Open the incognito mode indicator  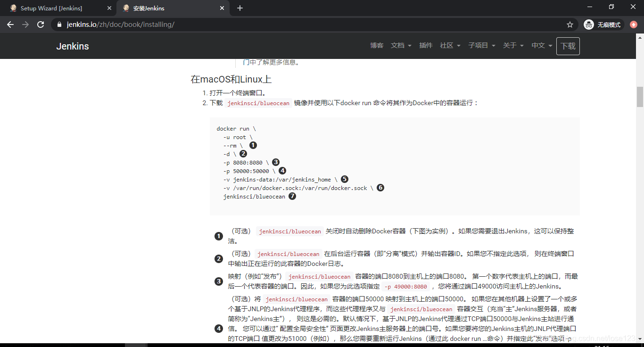click(603, 25)
